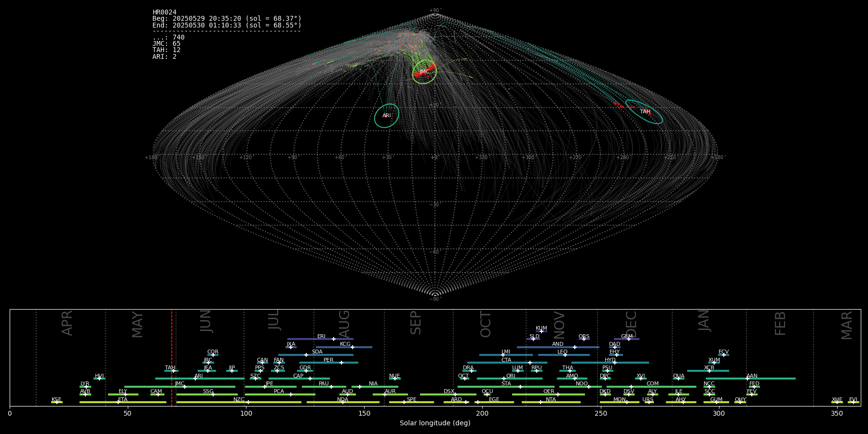Click the Beg: 20250529 timestamp line

click(x=227, y=19)
